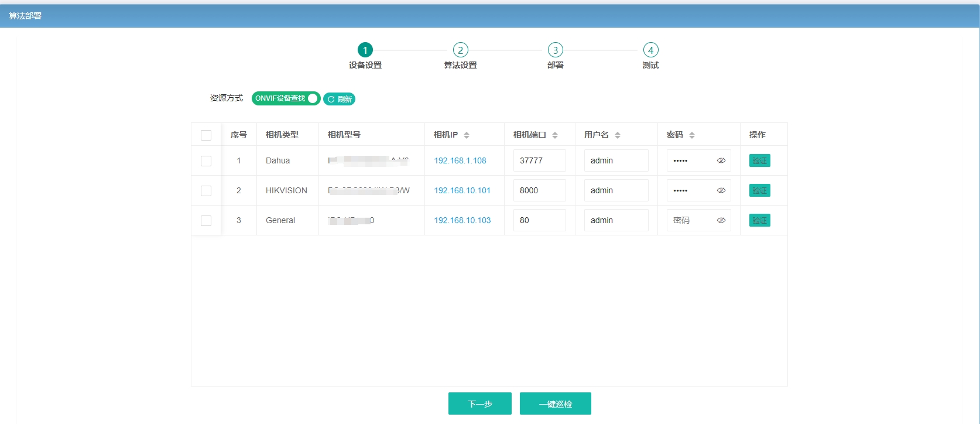Sort by the 用户名 column arrows
The image size is (980, 424).
[x=618, y=135]
